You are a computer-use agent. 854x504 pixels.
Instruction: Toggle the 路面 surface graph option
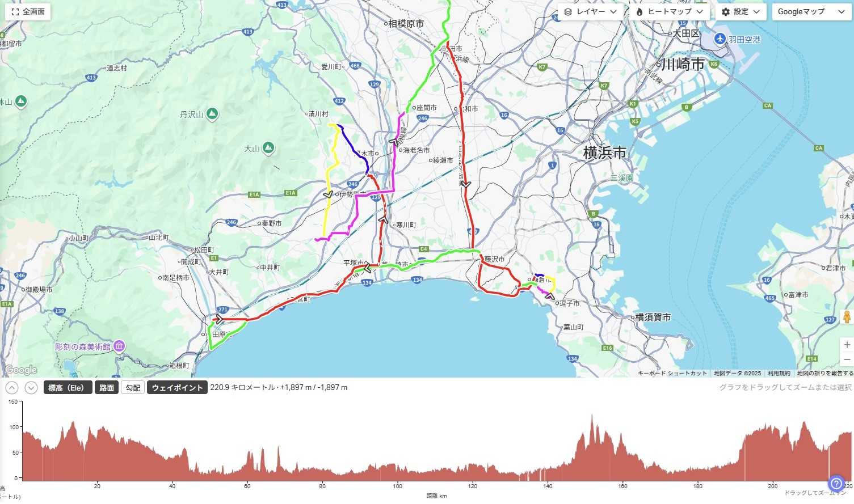[107, 388]
